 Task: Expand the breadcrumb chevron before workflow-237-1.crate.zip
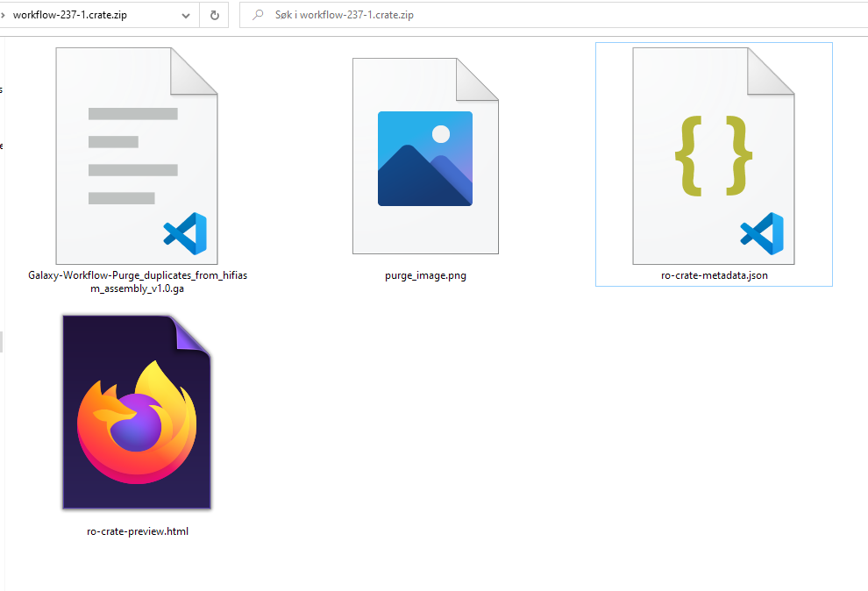(x=3, y=15)
